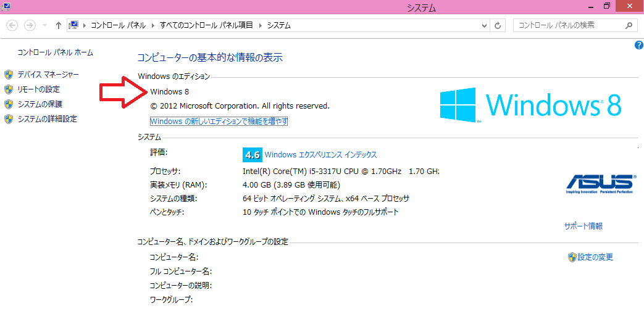
Task: Open the recent locations dropdown arrow
Action: pos(45,25)
